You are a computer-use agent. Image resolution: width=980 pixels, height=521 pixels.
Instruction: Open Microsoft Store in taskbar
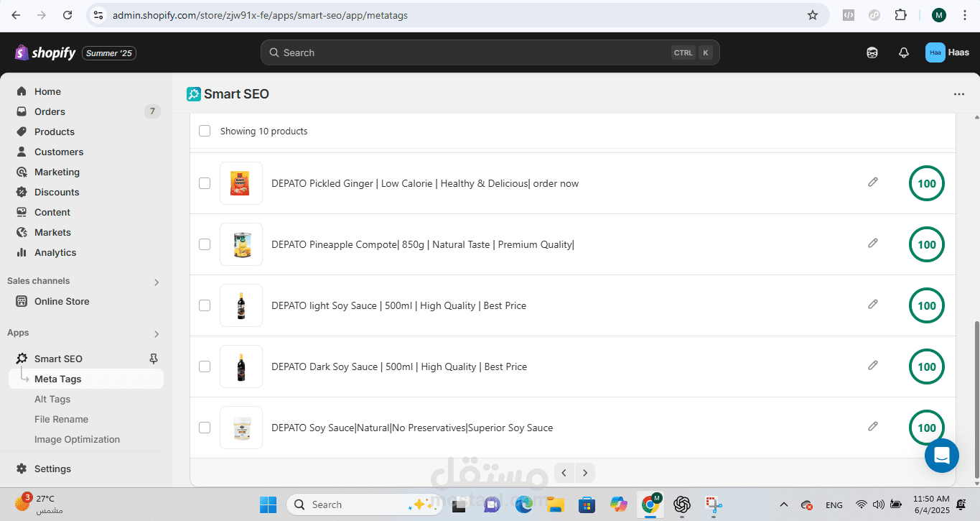pos(587,504)
